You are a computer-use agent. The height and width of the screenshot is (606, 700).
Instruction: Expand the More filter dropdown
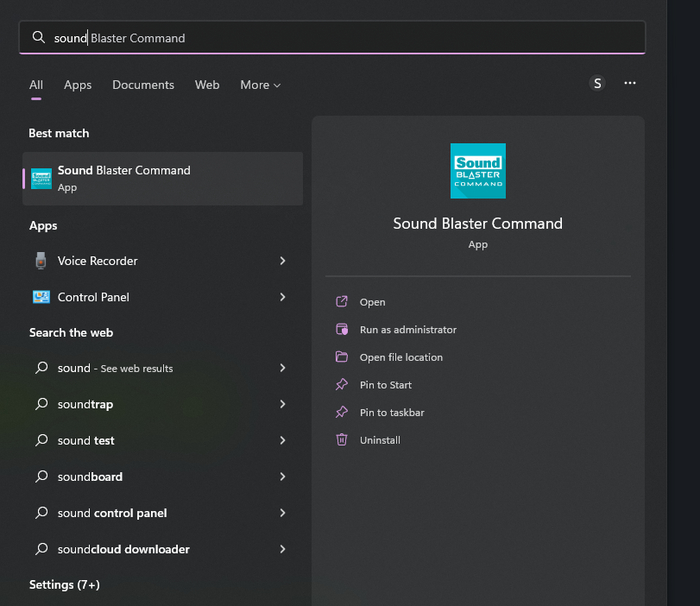(260, 85)
